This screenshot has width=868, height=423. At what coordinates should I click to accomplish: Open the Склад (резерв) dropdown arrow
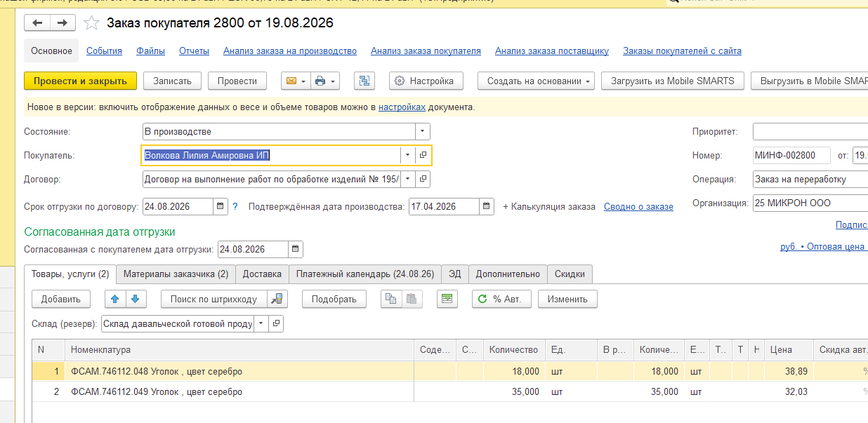[261, 323]
